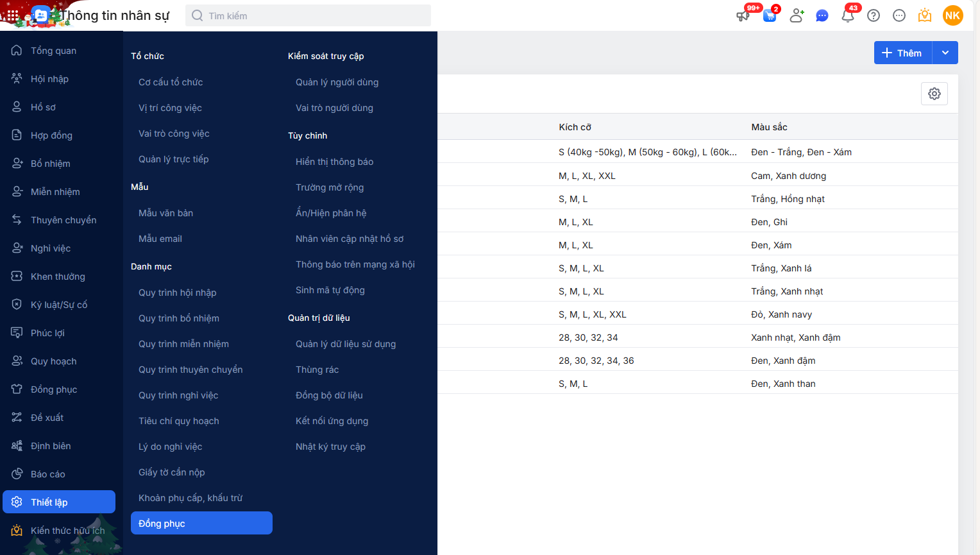
Task: Open Tiêu chí quy hoạch menu item
Action: point(178,421)
